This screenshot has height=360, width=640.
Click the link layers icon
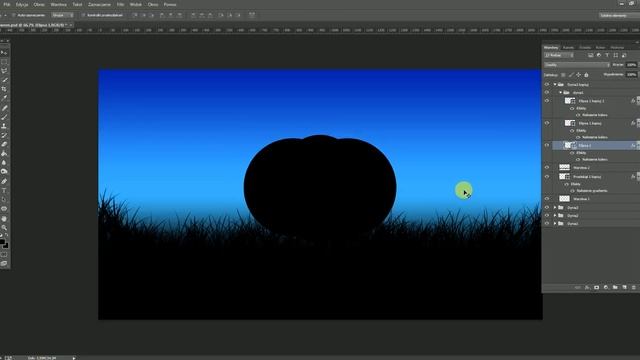tap(578, 288)
